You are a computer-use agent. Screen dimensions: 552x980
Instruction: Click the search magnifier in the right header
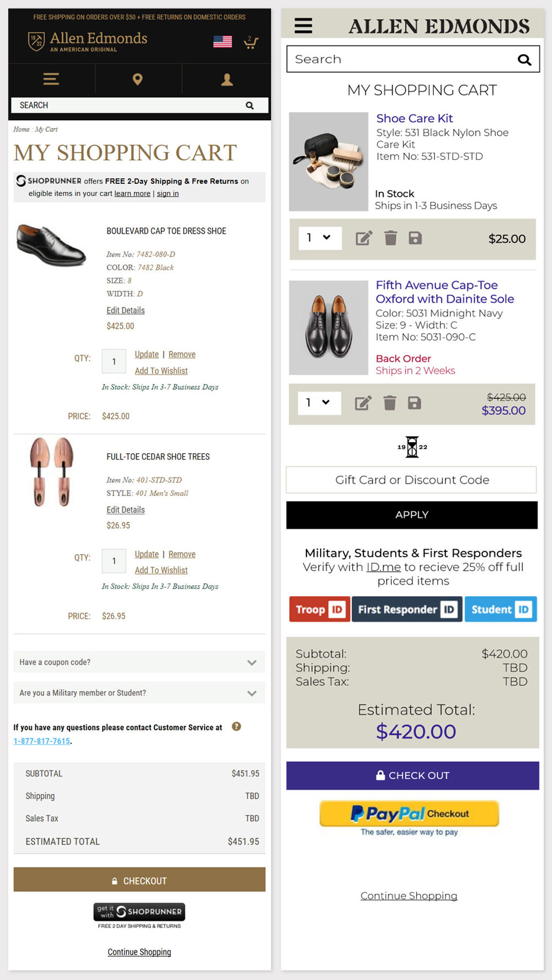523,59
